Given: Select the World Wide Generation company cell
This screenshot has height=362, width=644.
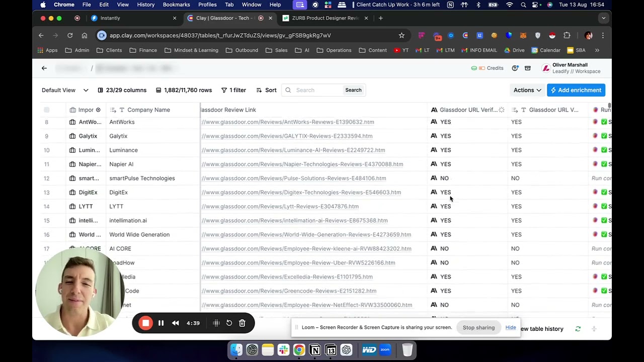Looking at the screenshot, I should coord(153,235).
